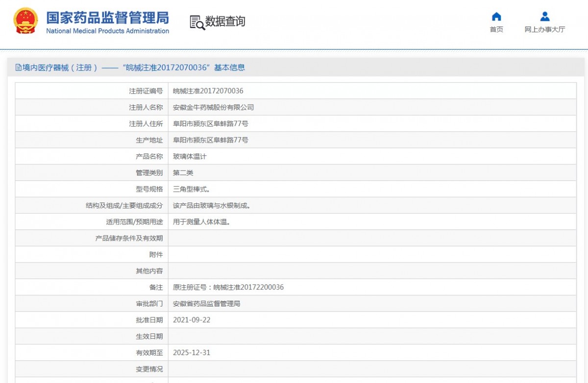The width and height of the screenshot is (588, 383).
Task: Select value 皖械注准20172070036 in table
Action: (208, 91)
